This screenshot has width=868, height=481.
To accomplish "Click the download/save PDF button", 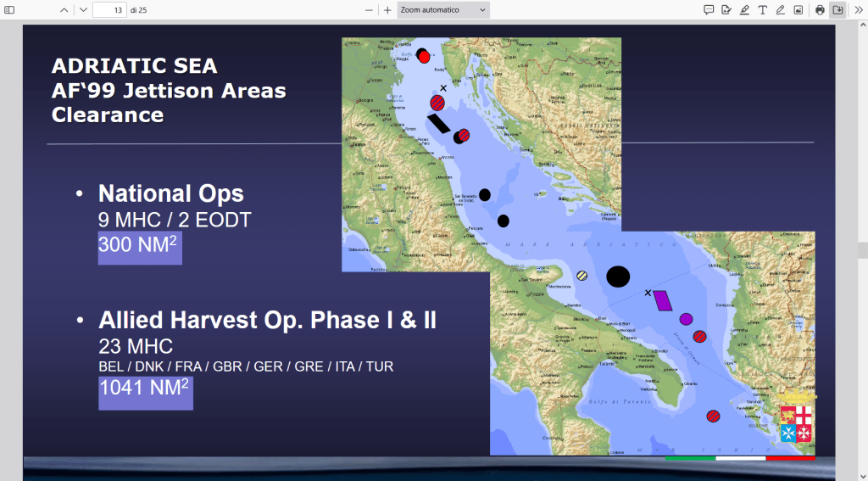I will (837, 10).
